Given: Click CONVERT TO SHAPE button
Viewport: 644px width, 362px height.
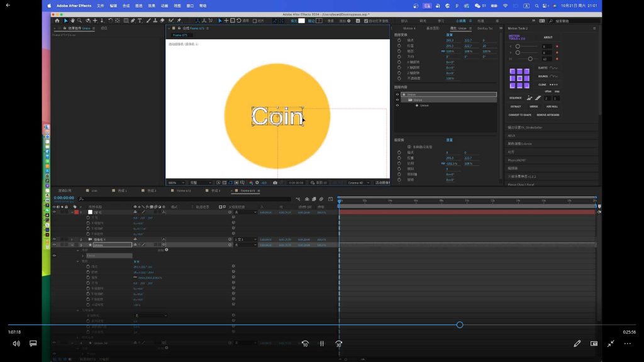Looking at the screenshot, I should tap(519, 115).
